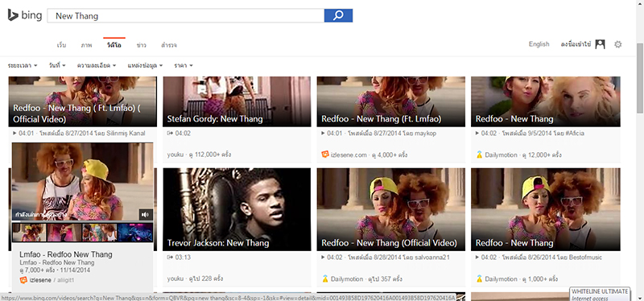Click the 9/5/2014 #Aficia posted text

pos(543,134)
